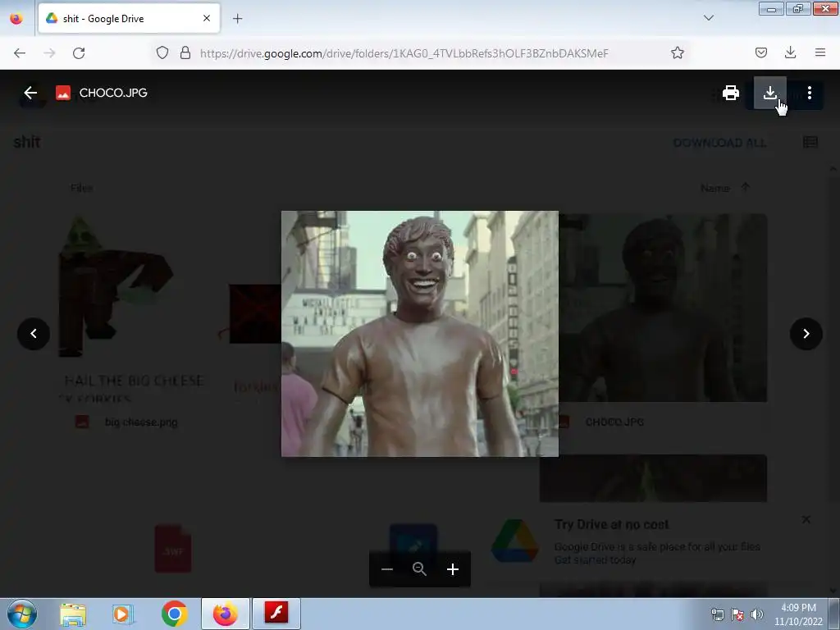Open a new tab with the plus
Image resolution: width=840 pixels, height=630 pixels.
[x=237, y=19]
